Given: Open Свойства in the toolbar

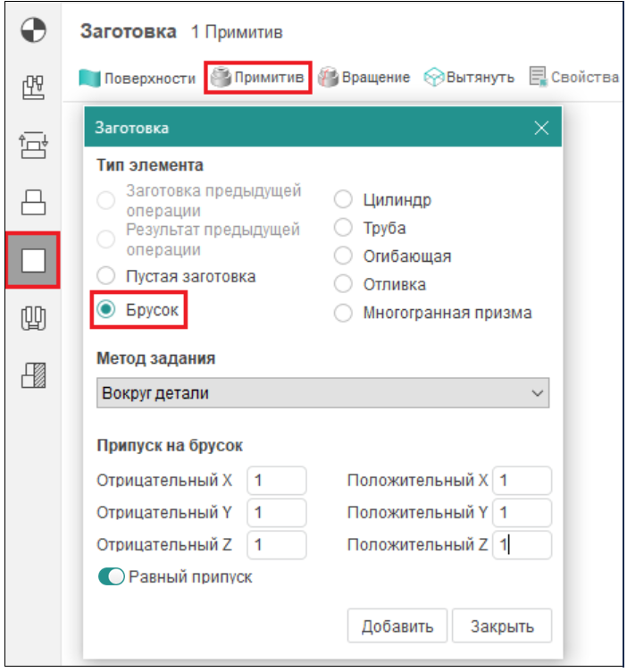Looking at the screenshot, I should pos(574,78).
